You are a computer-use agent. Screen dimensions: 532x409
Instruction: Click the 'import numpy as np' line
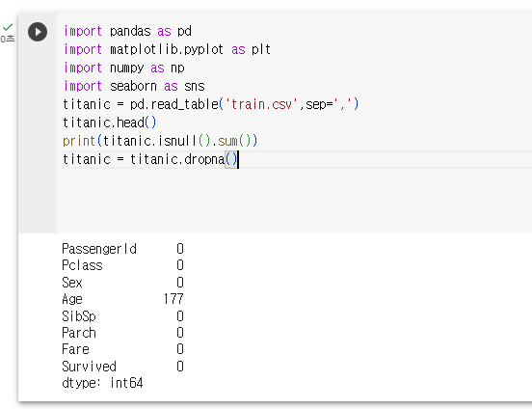tap(124, 68)
